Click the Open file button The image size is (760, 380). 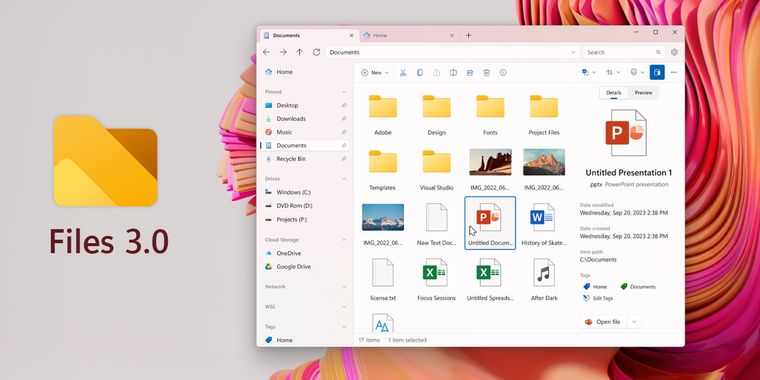pos(603,322)
